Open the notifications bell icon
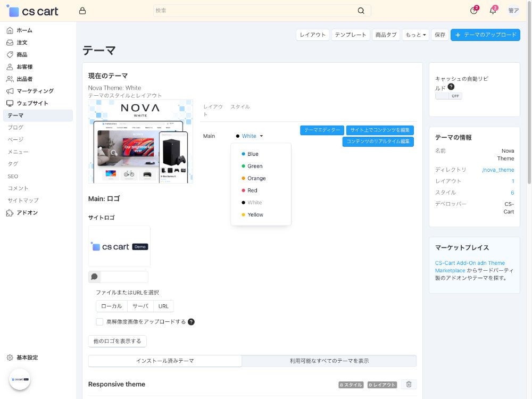 [493, 11]
